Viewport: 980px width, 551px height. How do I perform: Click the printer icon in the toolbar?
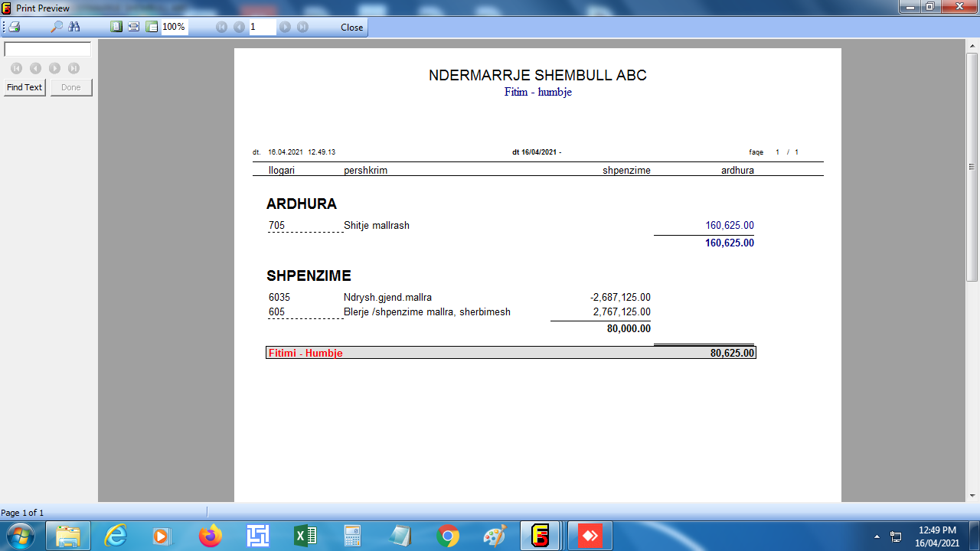(x=14, y=27)
